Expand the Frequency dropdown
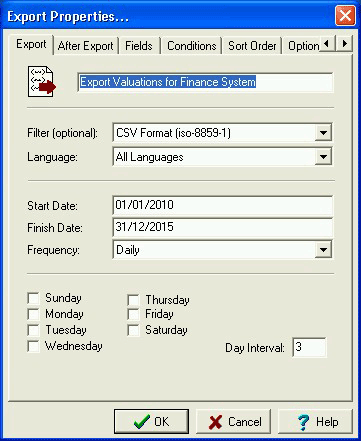The image size is (361, 441). pyautogui.click(x=323, y=250)
